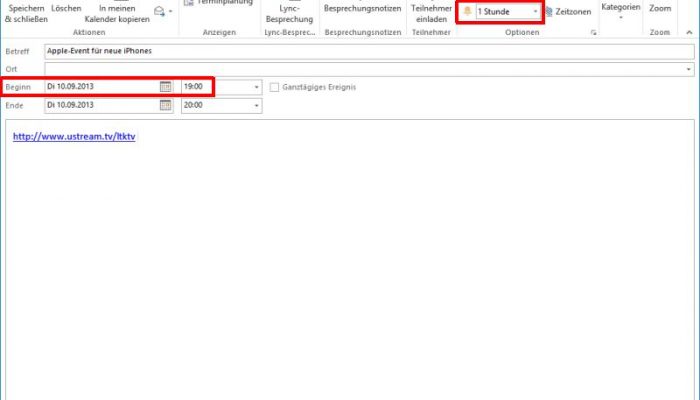Click the Betreff subject field
Viewport: 700px width, 400px height.
(369, 51)
